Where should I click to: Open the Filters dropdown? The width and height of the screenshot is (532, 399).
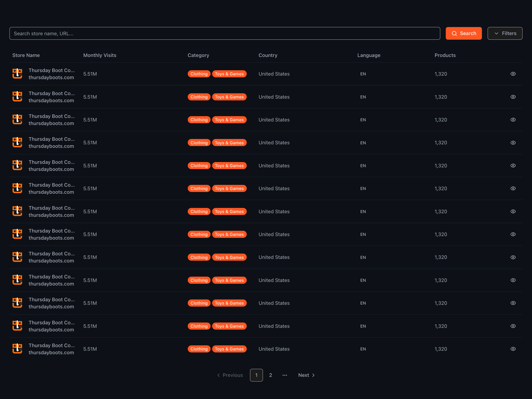click(x=505, y=33)
